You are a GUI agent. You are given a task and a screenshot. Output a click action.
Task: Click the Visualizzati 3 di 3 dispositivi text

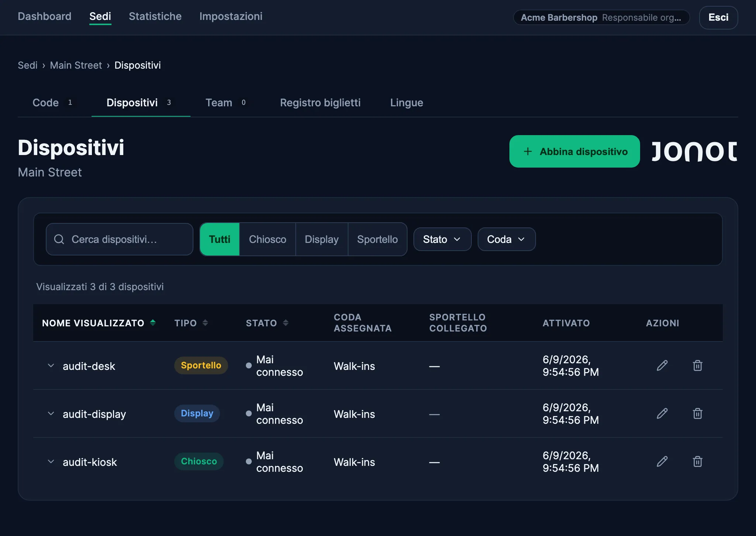[x=100, y=287]
